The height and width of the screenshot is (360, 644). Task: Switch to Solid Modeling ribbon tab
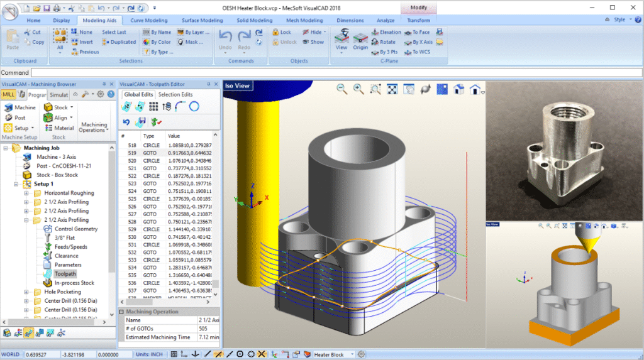click(254, 20)
